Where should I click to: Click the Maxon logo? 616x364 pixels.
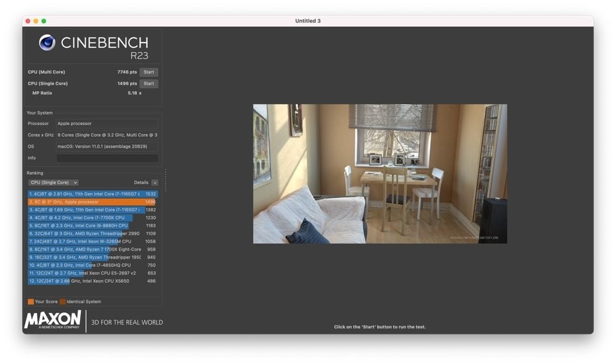point(52,320)
